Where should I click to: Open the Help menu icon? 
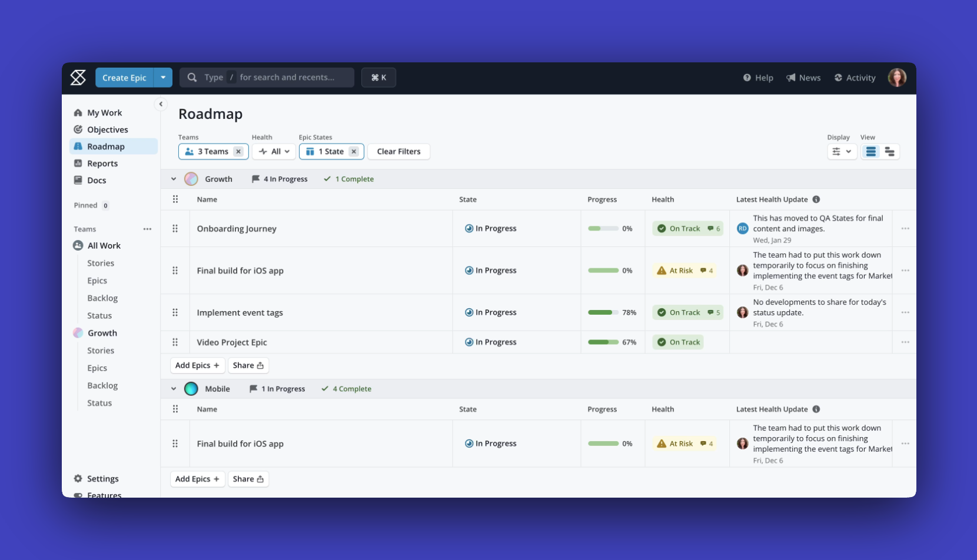point(746,77)
